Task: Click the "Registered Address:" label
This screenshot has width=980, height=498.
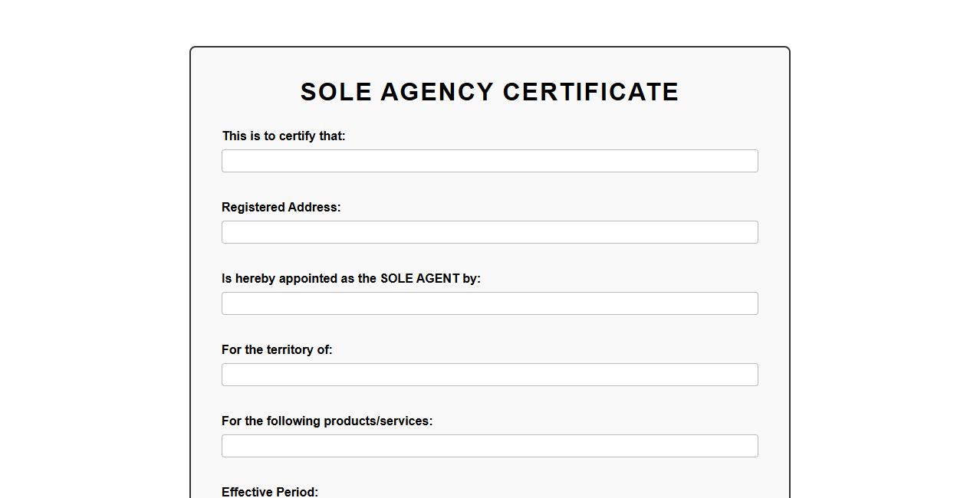Action: pyautogui.click(x=281, y=208)
